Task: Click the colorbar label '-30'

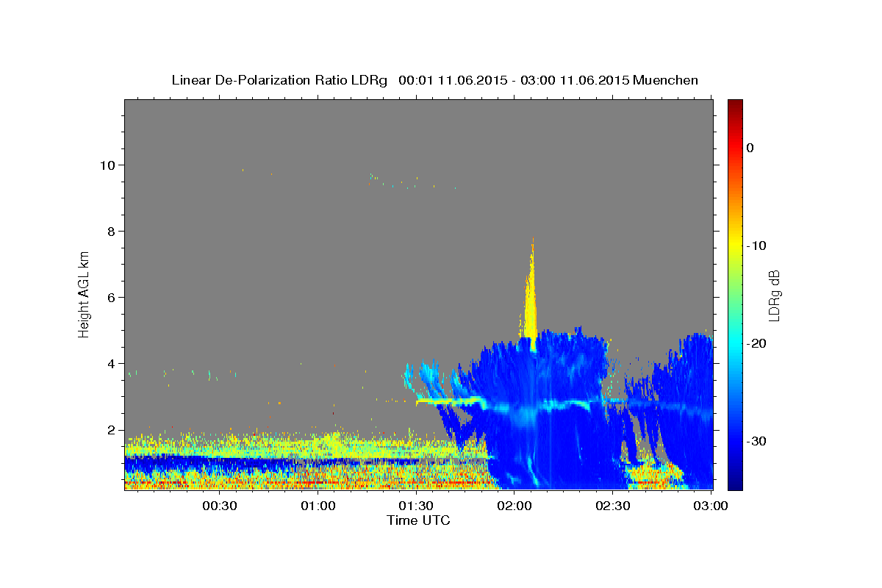Action: click(x=757, y=441)
